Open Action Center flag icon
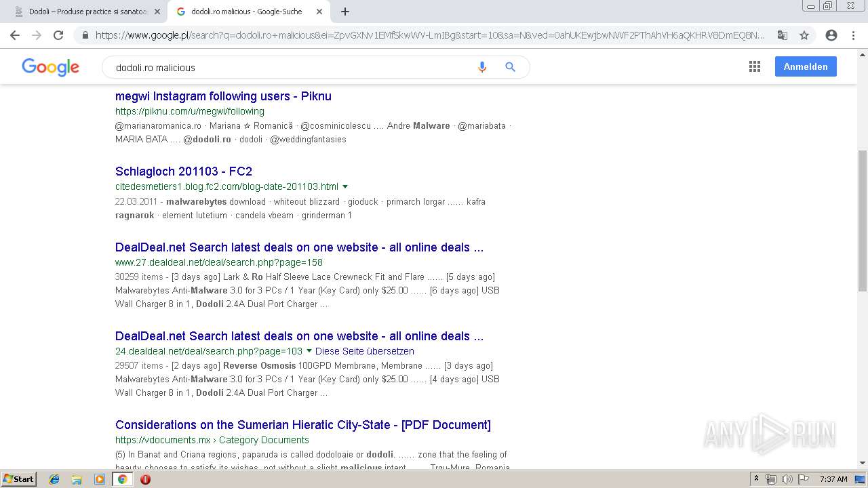This screenshot has height=488, width=868. [803, 479]
